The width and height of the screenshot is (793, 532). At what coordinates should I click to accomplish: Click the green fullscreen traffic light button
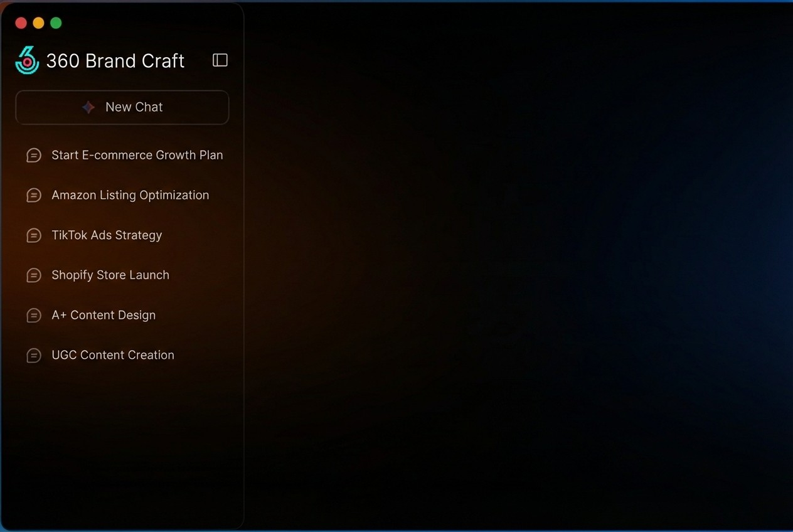(55, 22)
